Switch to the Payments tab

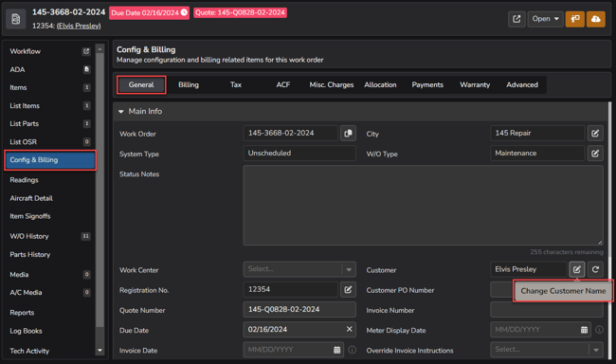pos(427,85)
